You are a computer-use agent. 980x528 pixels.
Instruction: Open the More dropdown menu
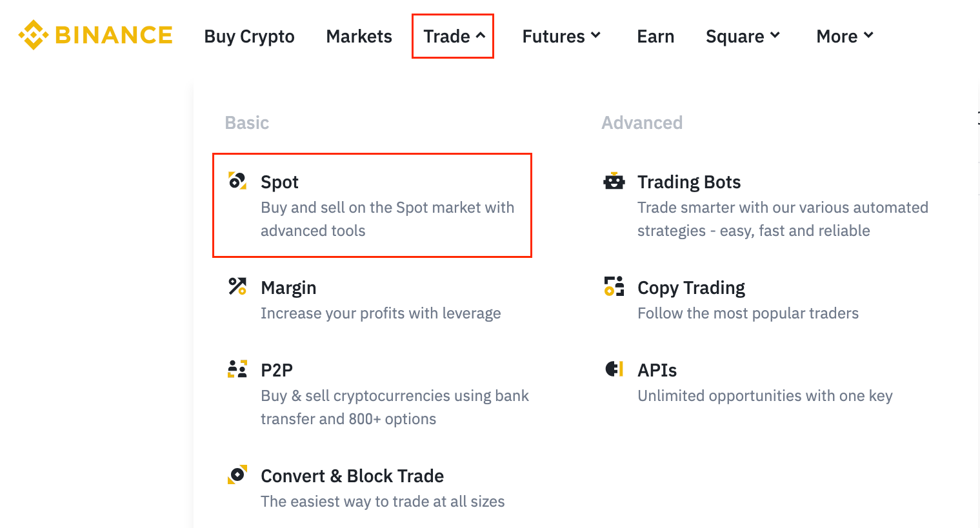845,36
